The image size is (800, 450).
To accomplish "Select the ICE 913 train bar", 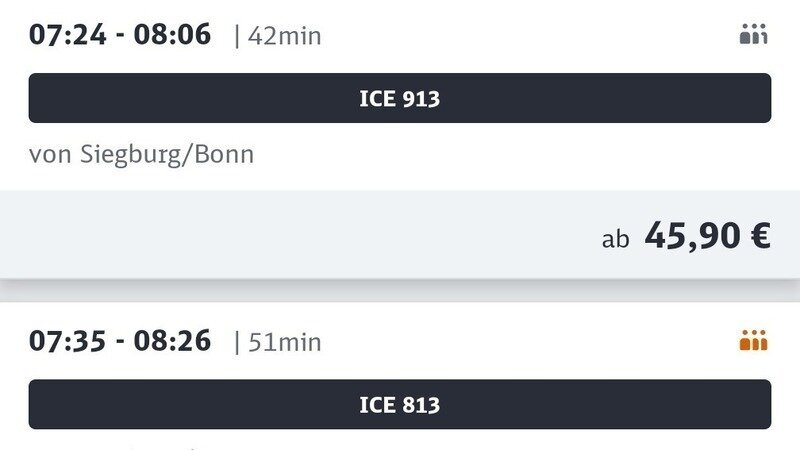I will coord(400,98).
